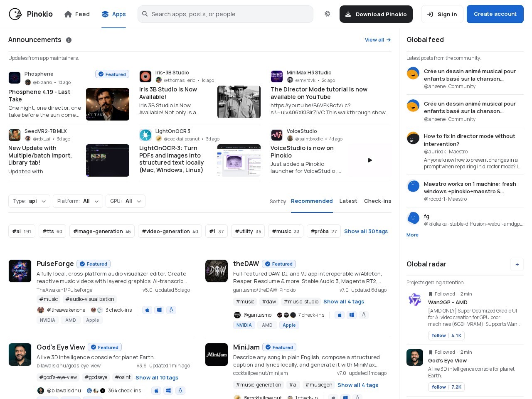Sort apps by Latest
The image size is (532, 399).
click(348, 201)
